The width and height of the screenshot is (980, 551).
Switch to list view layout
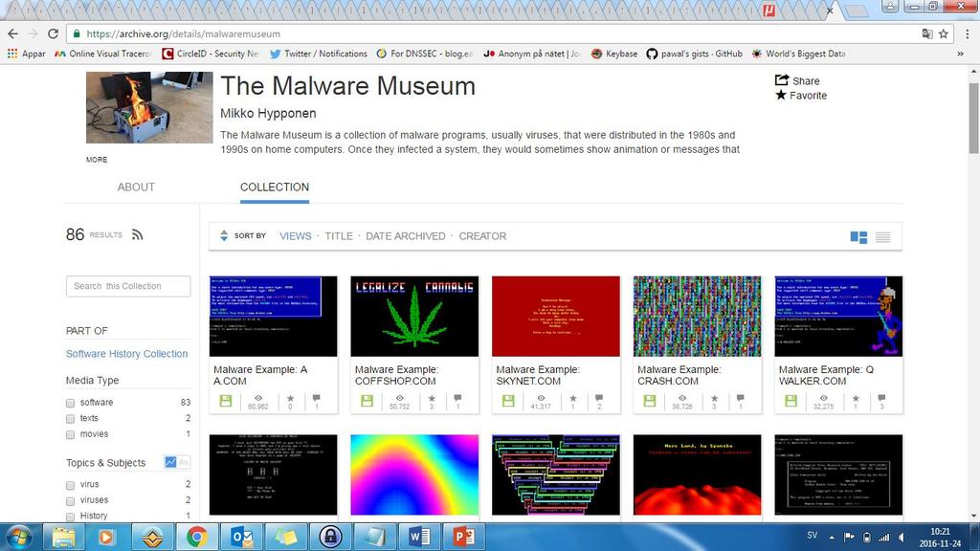point(882,237)
